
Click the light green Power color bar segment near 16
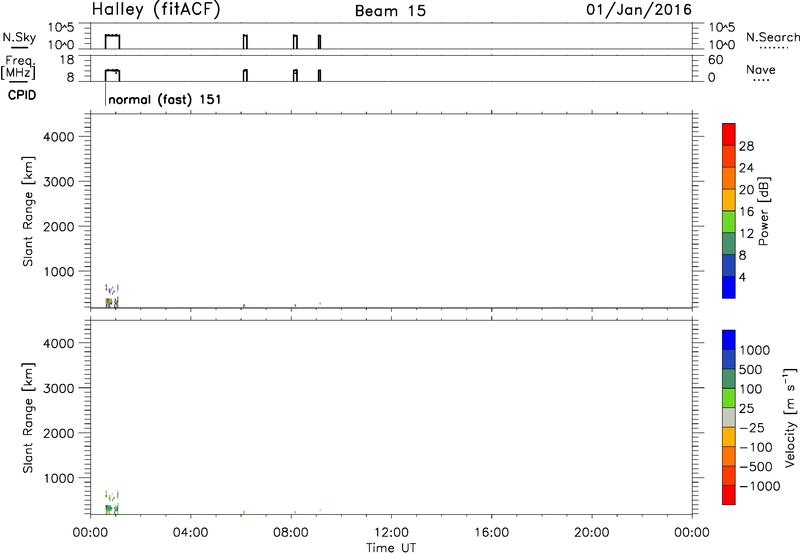[729, 221]
